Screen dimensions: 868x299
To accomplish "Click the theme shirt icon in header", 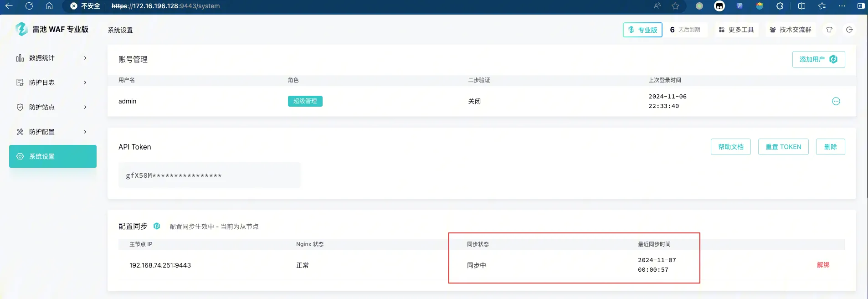I will (829, 30).
